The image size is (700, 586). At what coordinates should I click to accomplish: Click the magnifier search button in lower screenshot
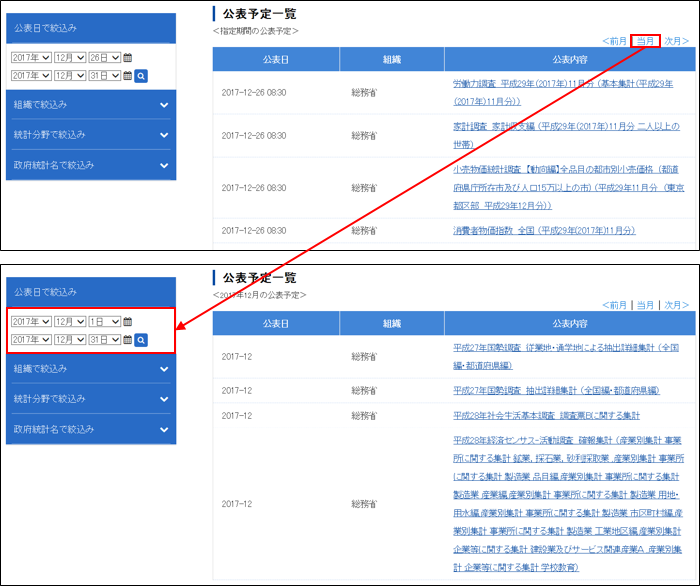(141, 340)
